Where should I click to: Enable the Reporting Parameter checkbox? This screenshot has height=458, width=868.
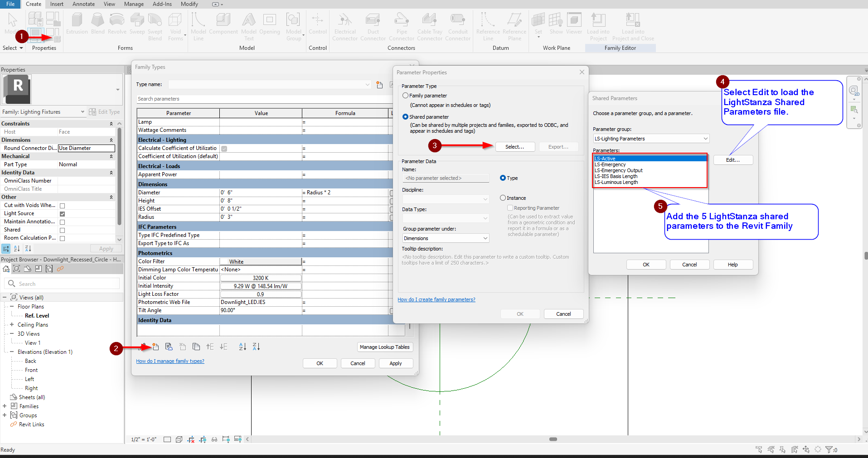[509, 207]
